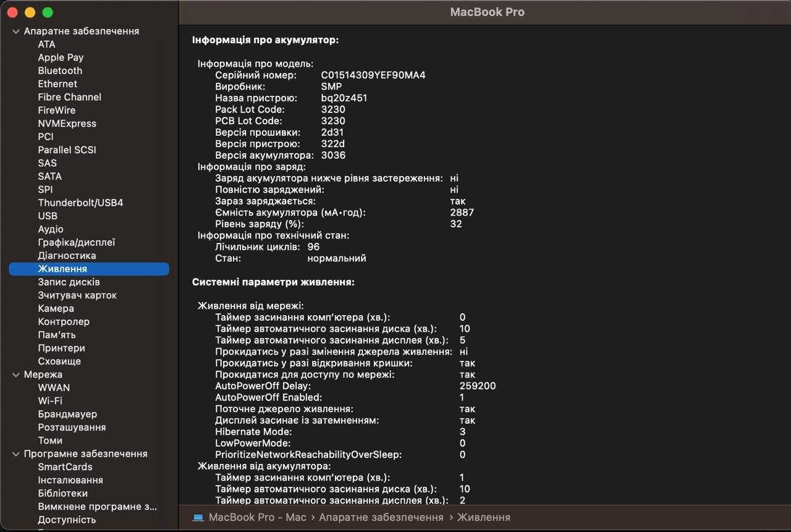Click the AutoPowerOff Delay value 259200
The image size is (791, 532).
tap(478, 386)
